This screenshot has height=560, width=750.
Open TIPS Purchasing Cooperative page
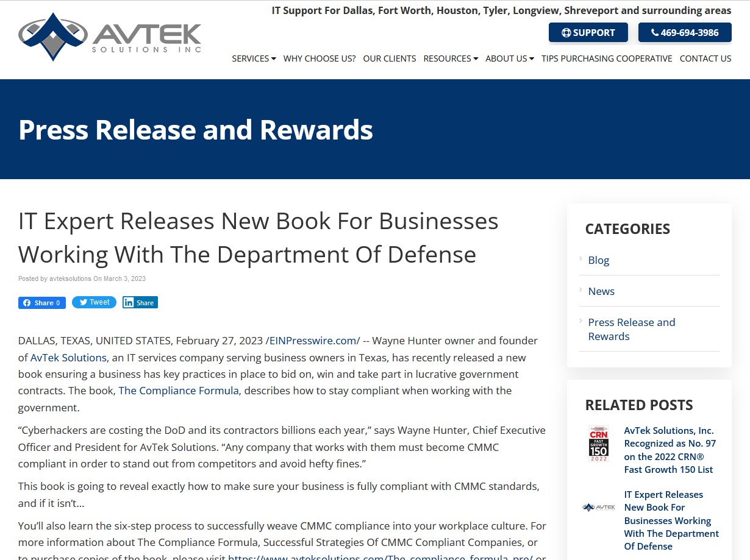click(x=607, y=58)
